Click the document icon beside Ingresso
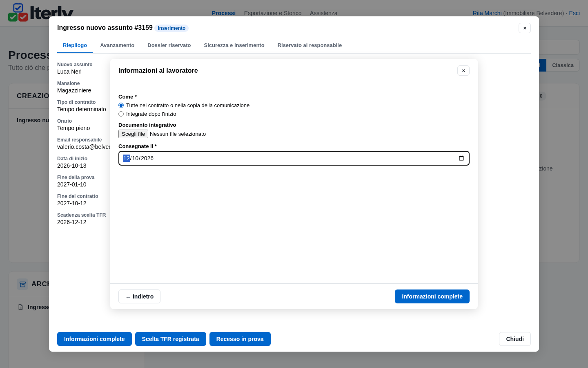This screenshot has height=368, width=588. (x=20, y=307)
